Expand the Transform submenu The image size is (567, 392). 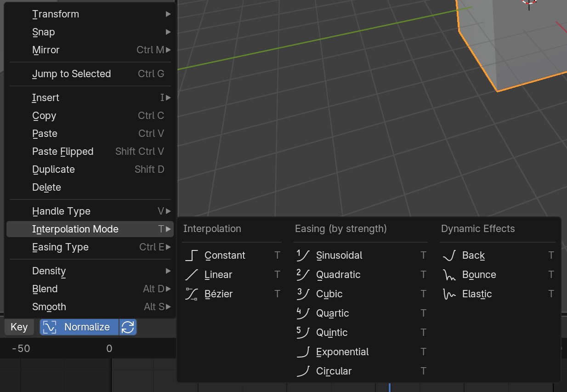(x=90, y=14)
